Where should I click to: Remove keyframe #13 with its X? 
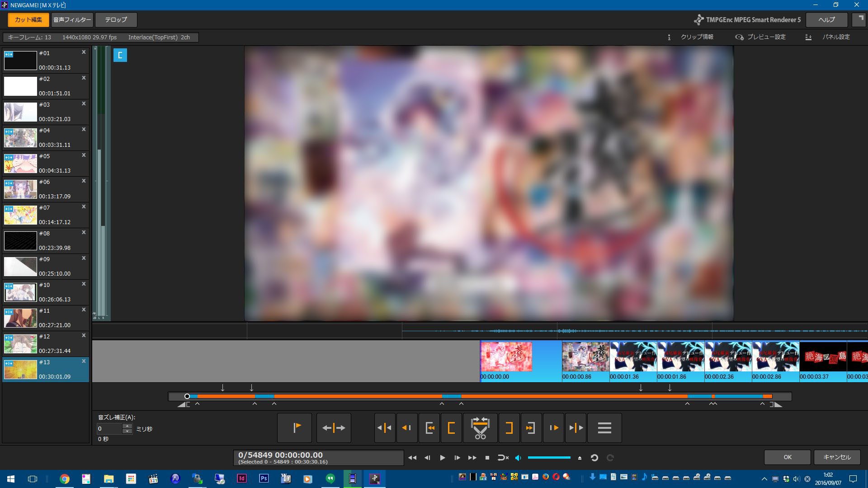pos(84,361)
